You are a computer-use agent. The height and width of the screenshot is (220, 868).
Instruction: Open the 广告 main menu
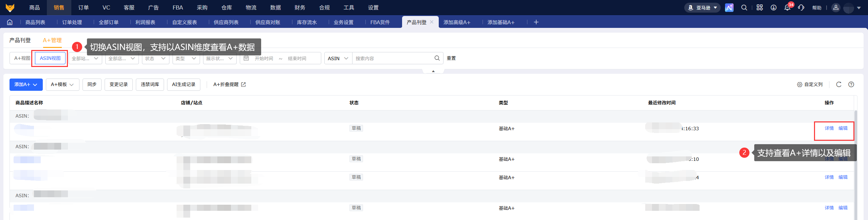point(153,7)
